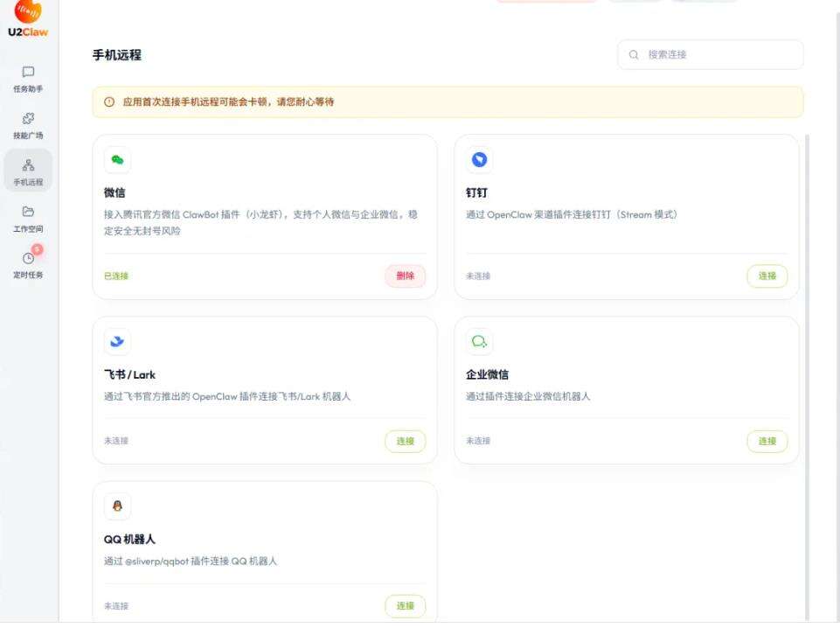This screenshot has height=628, width=840.
Task: Click the QQ penguin icon on QQ机器人 card
Action: click(x=117, y=505)
